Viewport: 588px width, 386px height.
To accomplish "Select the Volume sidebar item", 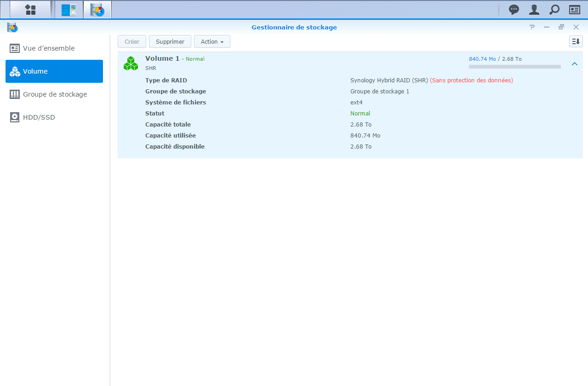I will point(54,71).
